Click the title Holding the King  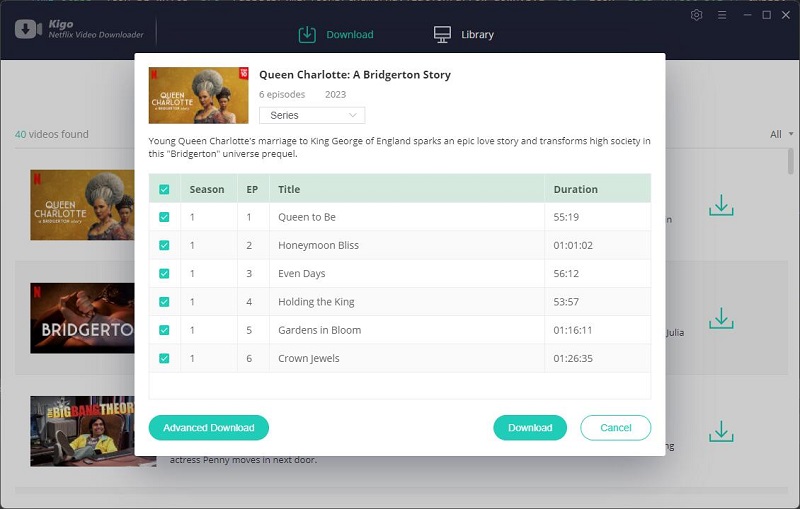pyautogui.click(x=316, y=302)
